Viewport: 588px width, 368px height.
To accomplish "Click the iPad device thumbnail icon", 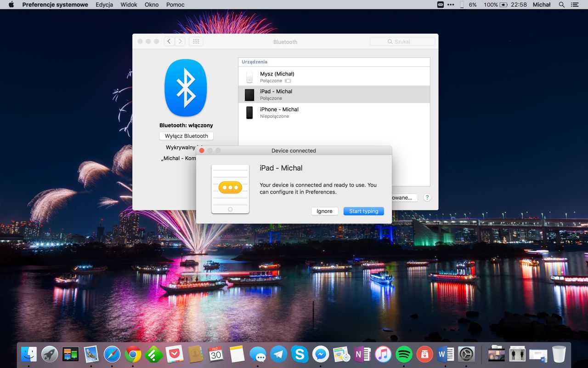I will [x=249, y=95].
